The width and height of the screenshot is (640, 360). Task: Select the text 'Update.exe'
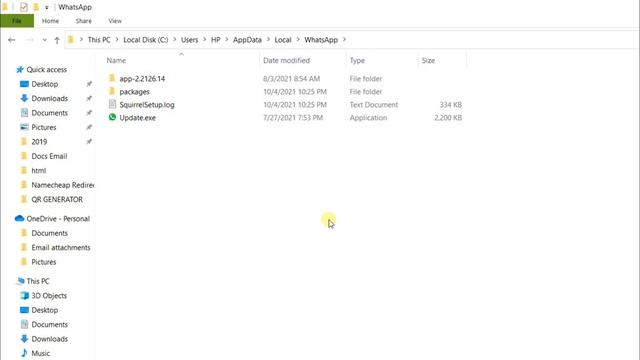[x=138, y=118]
